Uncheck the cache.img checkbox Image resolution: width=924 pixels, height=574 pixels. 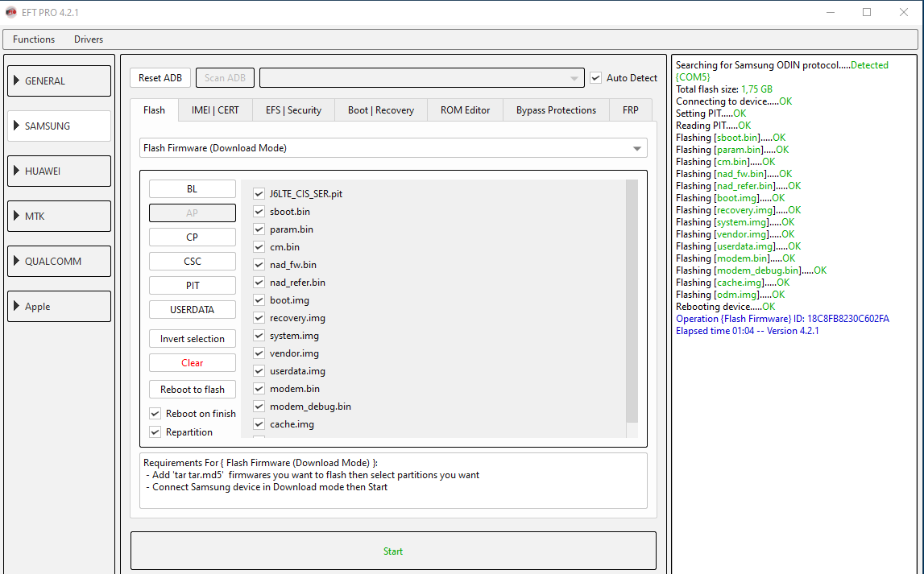pyautogui.click(x=259, y=424)
